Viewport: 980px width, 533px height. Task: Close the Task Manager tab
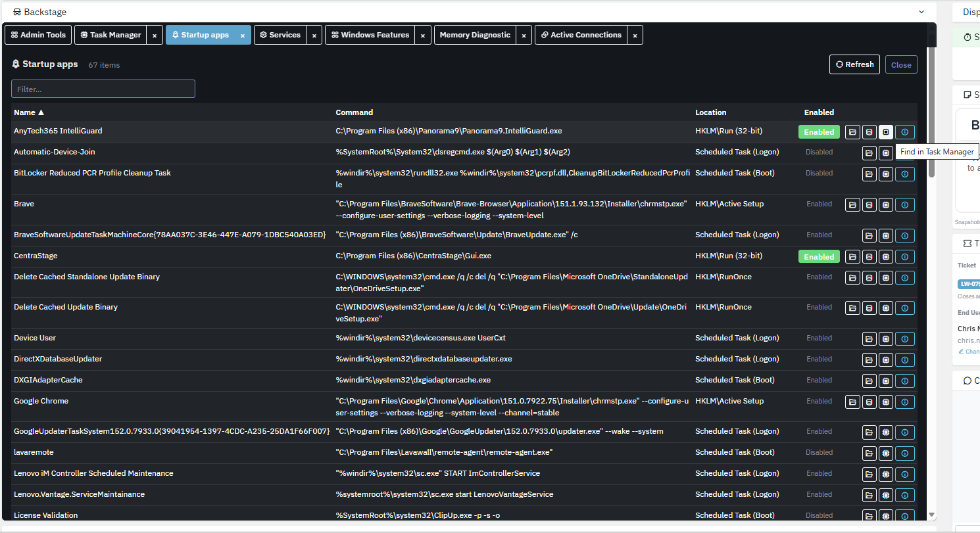tap(155, 35)
